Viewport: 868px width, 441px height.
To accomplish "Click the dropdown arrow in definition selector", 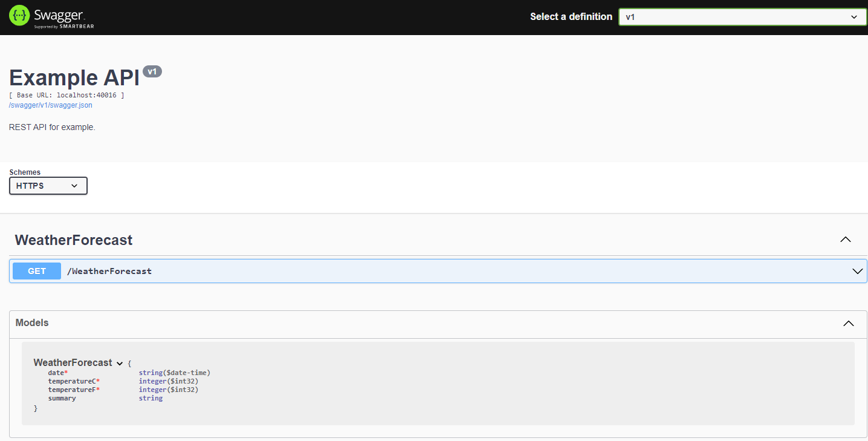I will [854, 17].
